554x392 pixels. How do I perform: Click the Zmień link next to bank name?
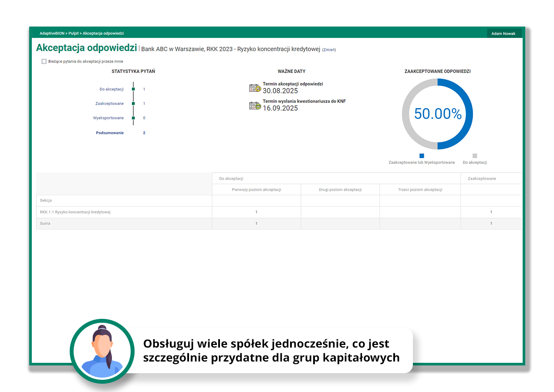[329, 50]
